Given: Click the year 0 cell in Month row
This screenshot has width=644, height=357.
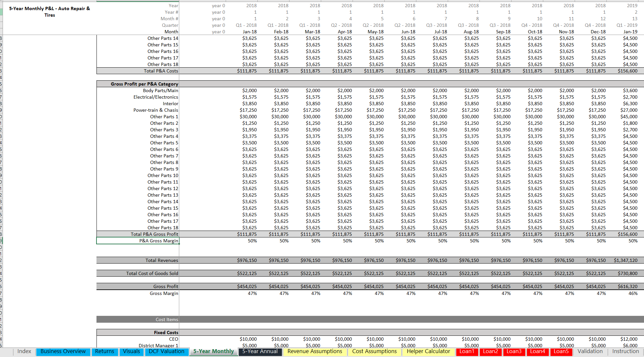Looking at the screenshot, I should (218, 32).
